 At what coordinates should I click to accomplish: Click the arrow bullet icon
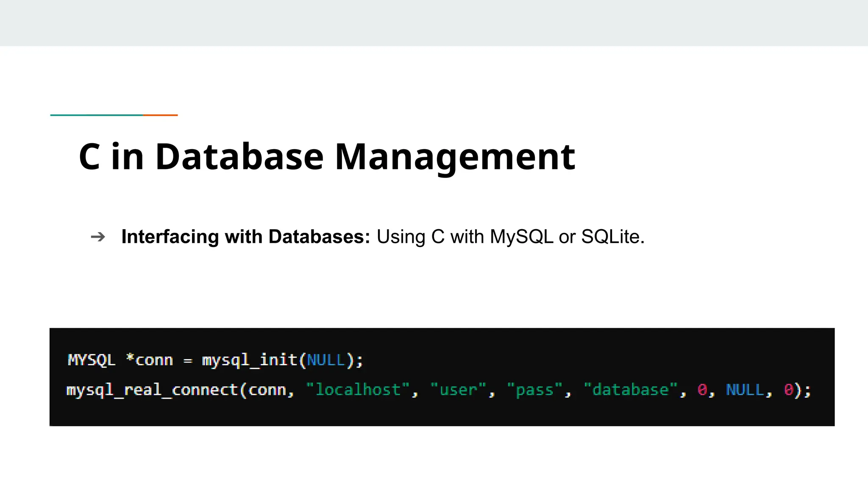click(x=98, y=237)
